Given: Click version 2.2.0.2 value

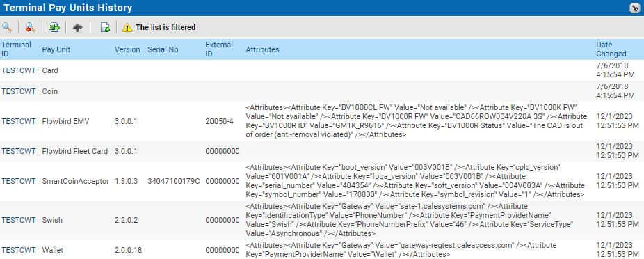Looking at the screenshot, I should tap(126, 220).
